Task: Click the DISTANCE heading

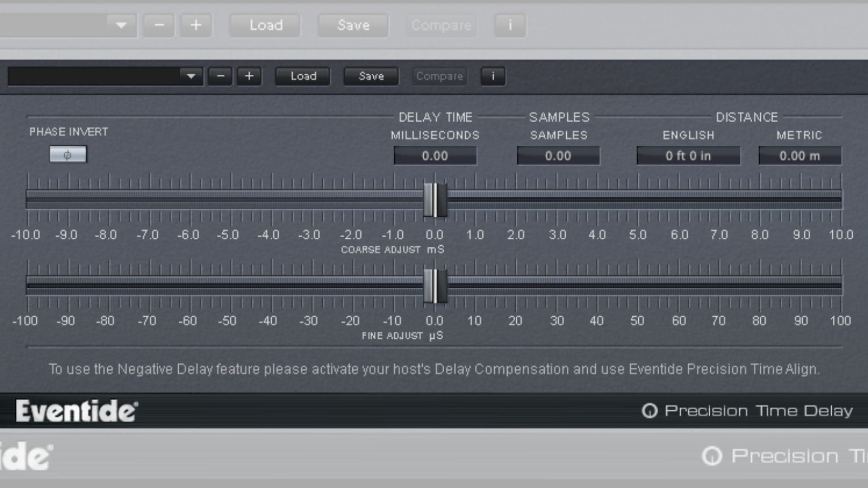Action: [x=747, y=117]
